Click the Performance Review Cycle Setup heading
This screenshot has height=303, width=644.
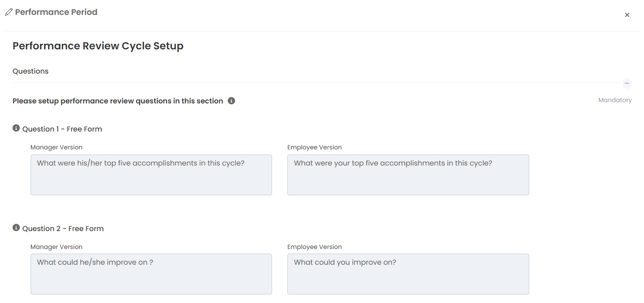coord(98,46)
